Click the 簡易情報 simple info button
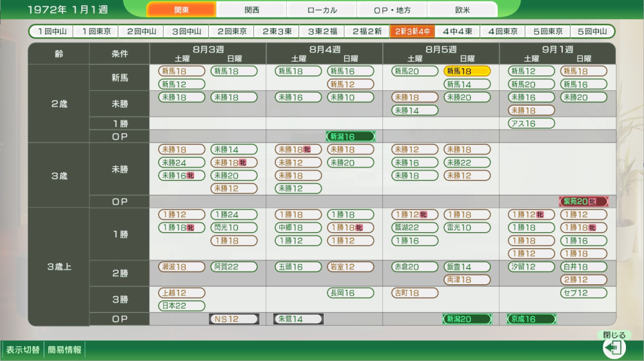Image resolution: width=644 pixels, height=361 pixels. click(x=64, y=350)
